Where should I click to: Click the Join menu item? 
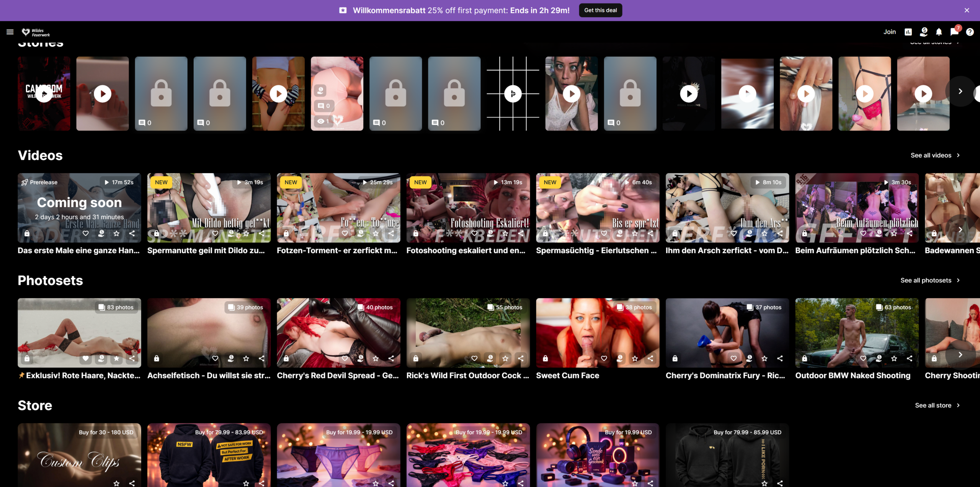[x=889, y=32]
